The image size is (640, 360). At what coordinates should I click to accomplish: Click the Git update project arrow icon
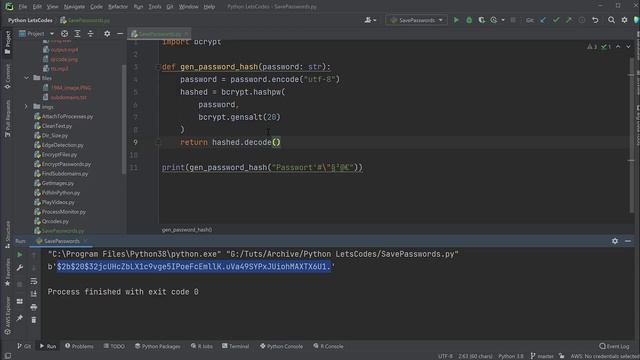543,20
